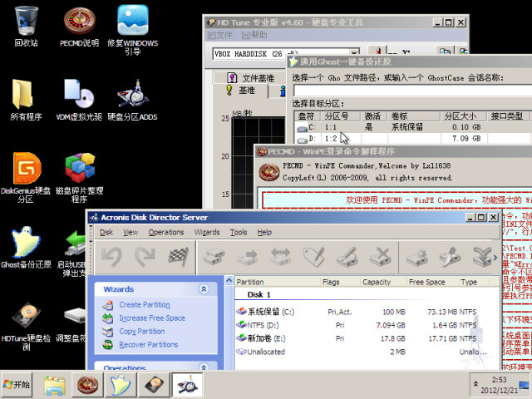Click the double-arrow icon above two disks
Screen dimensions: 532x399
pyautogui.click(x=281, y=257)
